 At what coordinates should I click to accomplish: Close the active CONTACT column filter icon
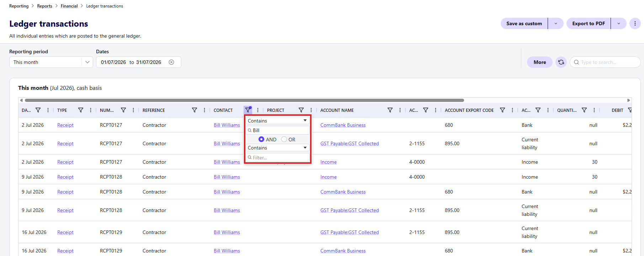[248, 110]
